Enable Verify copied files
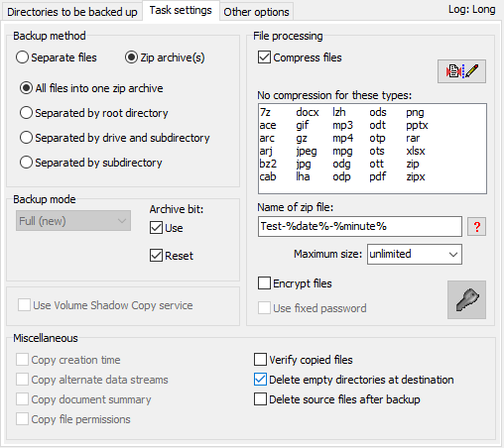Viewport: 504px width, 448px height. click(x=260, y=360)
